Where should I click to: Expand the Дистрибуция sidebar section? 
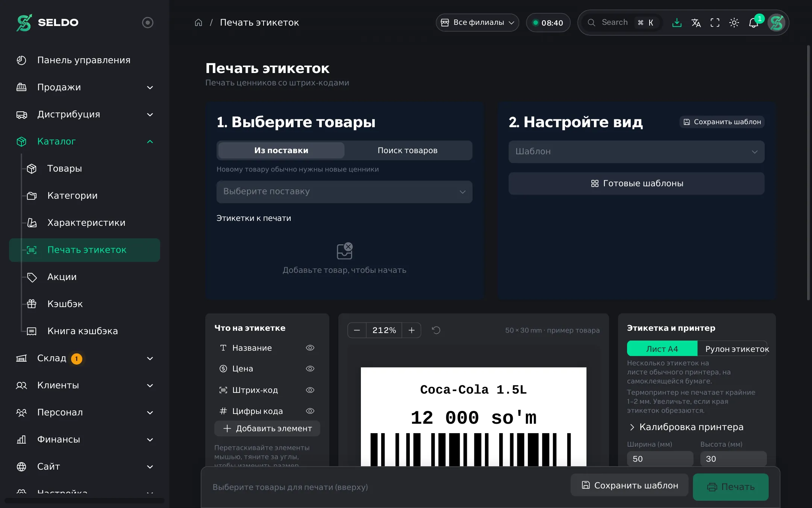click(x=84, y=114)
